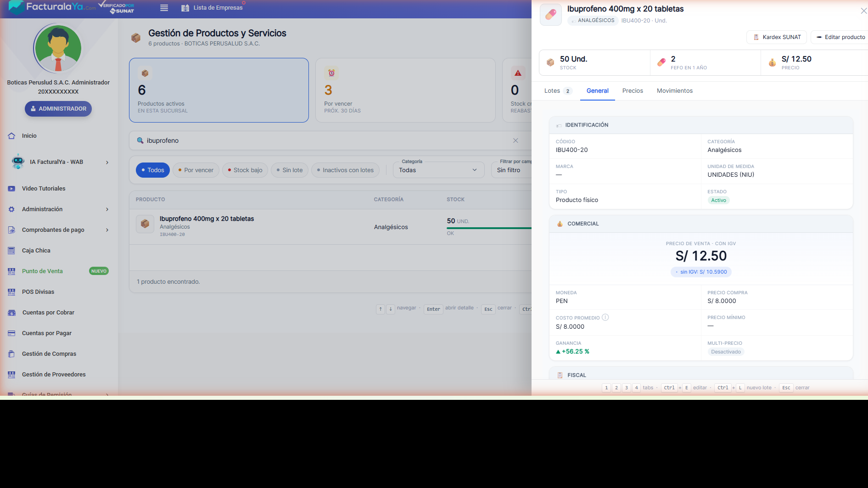Click the Productos activos summary card
Screen dimensions: 868x488
pyautogui.click(x=219, y=90)
